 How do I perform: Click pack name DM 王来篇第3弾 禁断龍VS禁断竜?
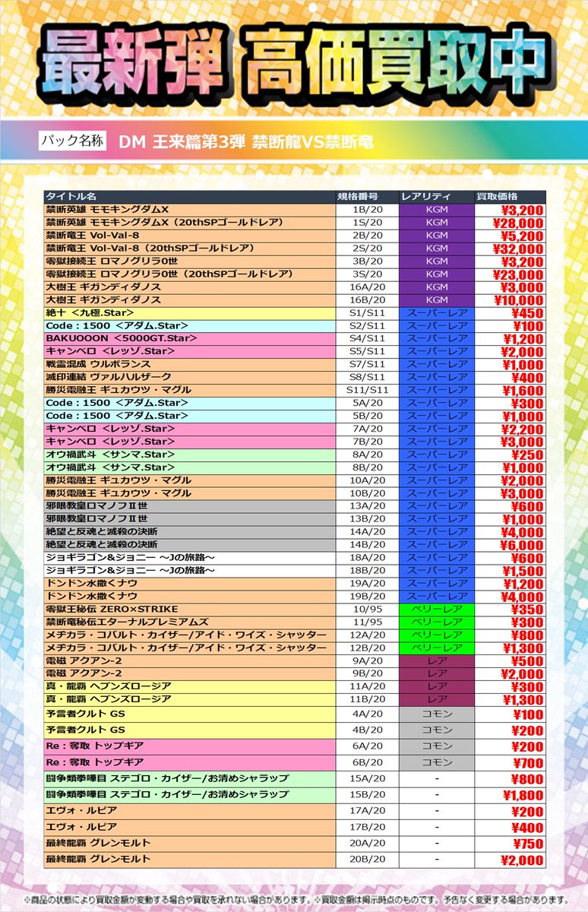point(246,141)
